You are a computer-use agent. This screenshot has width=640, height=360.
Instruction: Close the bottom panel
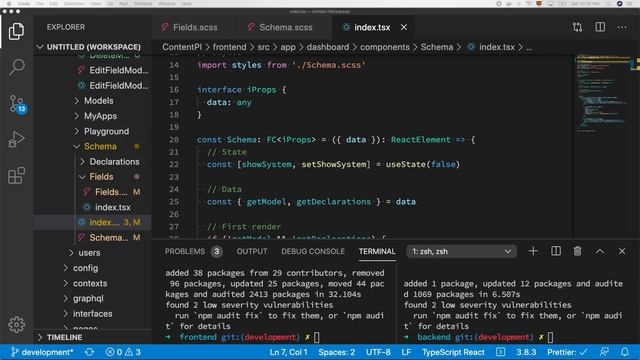click(622, 251)
